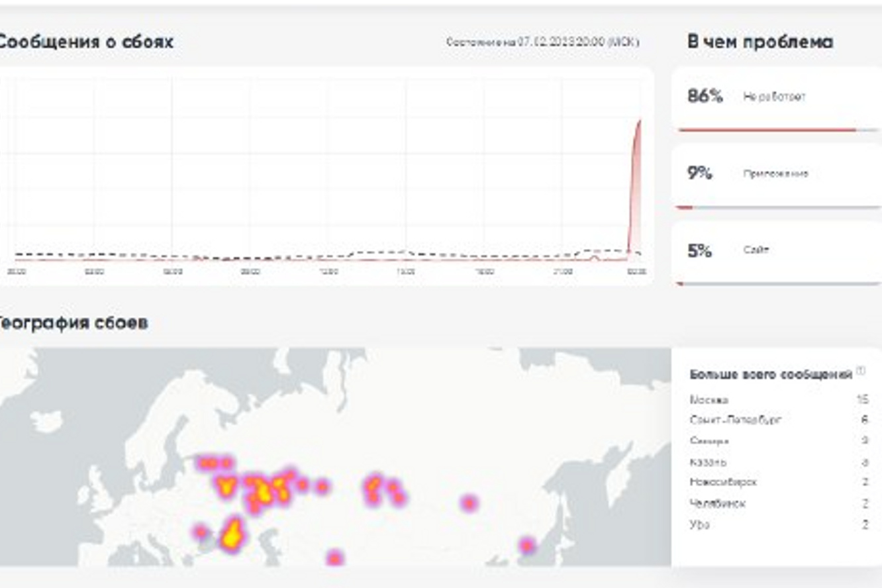Open the 86% "Не работает" problem card
Screen dimensions: 882x588
[776, 97]
